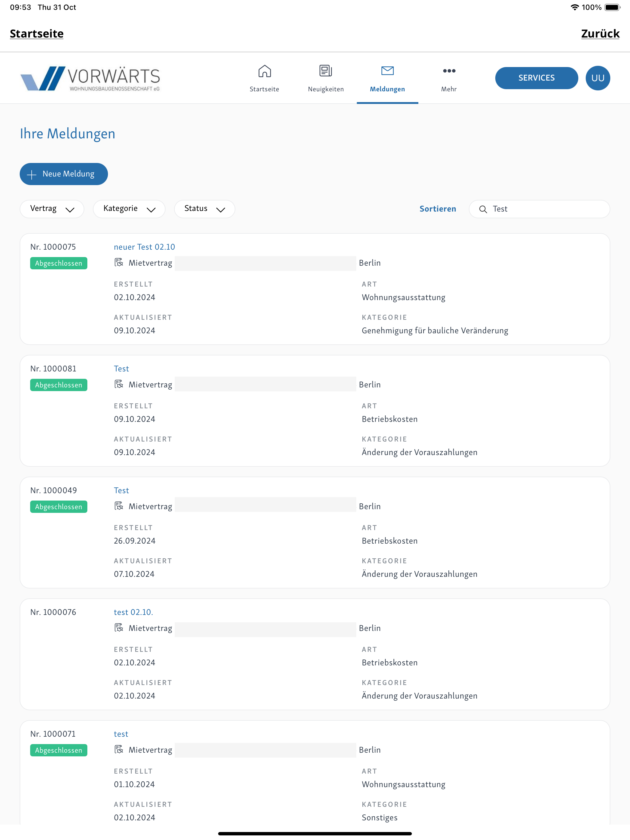
Task: Click the Sortieren link
Action: coord(437,209)
